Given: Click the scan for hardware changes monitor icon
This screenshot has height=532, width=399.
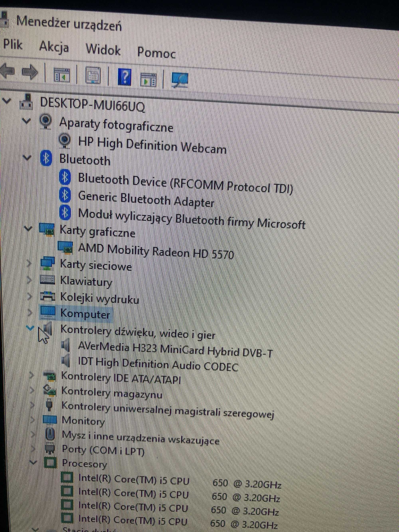Looking at the screenshot, I should click(x=180, y=80).
